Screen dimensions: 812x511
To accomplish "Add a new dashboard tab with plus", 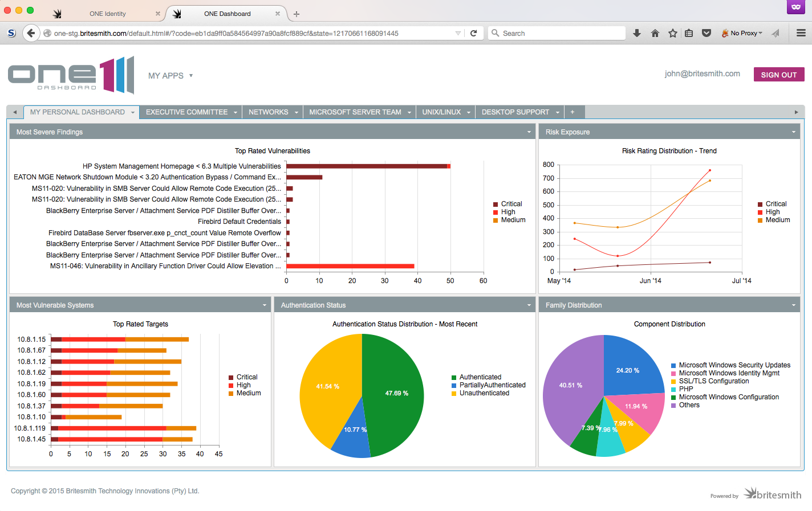I will [x=573, y=112].
